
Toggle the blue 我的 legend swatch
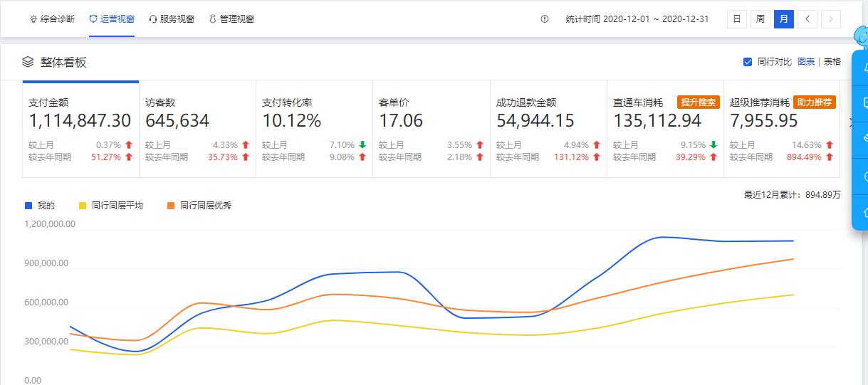tap(28, 205)
